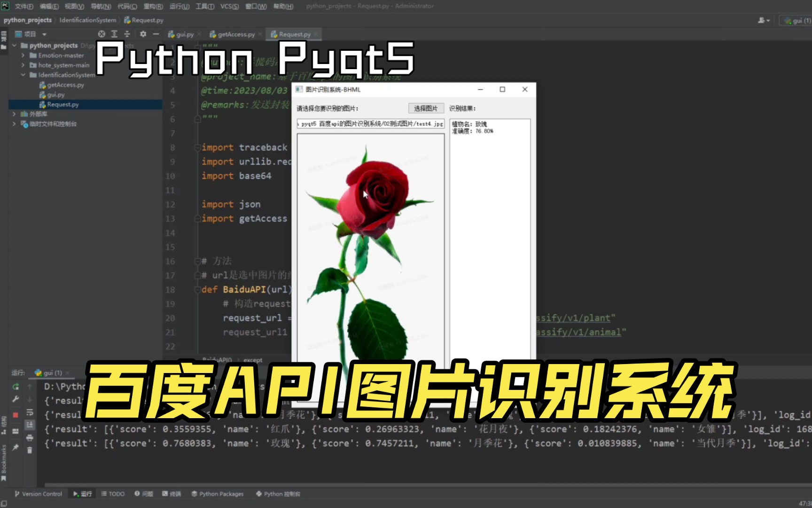Toggle soft-wrap in run console output
This screenshot has height=508, width=812.
[x=30, y=413]
